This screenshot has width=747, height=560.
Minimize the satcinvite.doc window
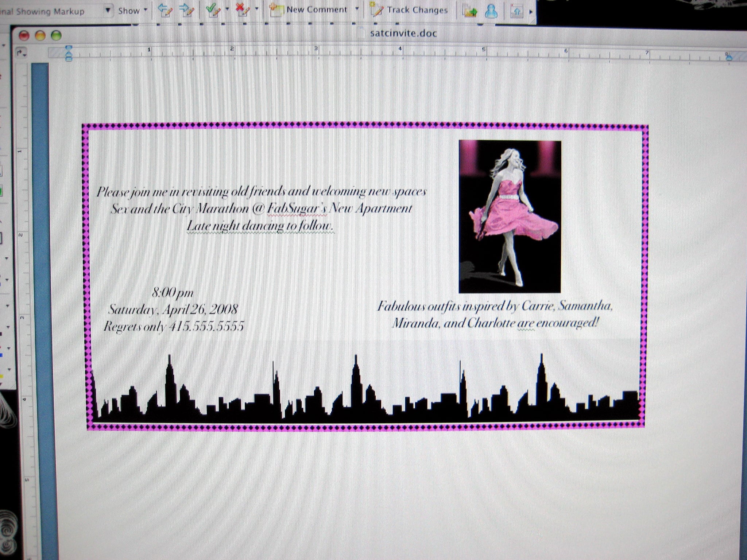[x=40, y=35]
